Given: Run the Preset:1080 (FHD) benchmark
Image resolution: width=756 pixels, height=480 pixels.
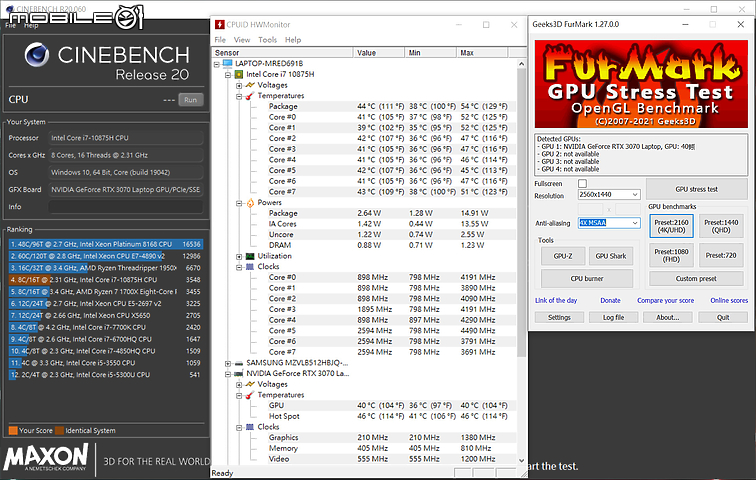Looking at the screenshot, I should [x=671, y=255].
